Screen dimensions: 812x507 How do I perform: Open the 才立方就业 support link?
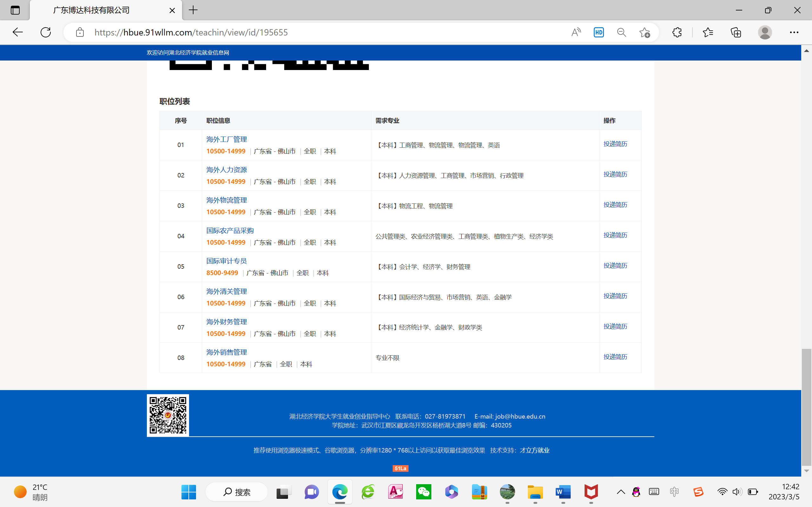[534, 450]
